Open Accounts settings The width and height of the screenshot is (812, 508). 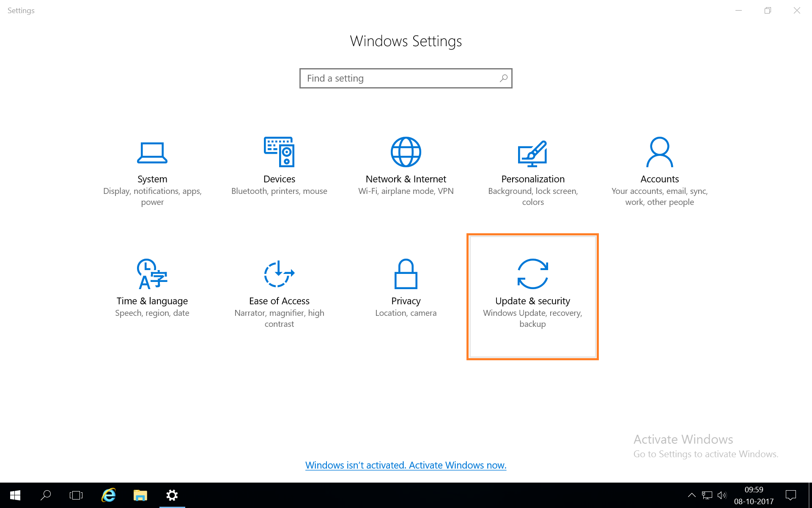click(x=659, y=169)
